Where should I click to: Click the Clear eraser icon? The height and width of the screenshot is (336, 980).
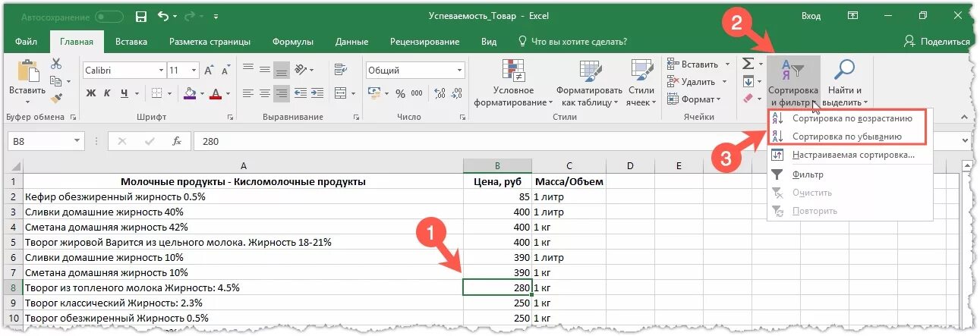pos(748,99)
